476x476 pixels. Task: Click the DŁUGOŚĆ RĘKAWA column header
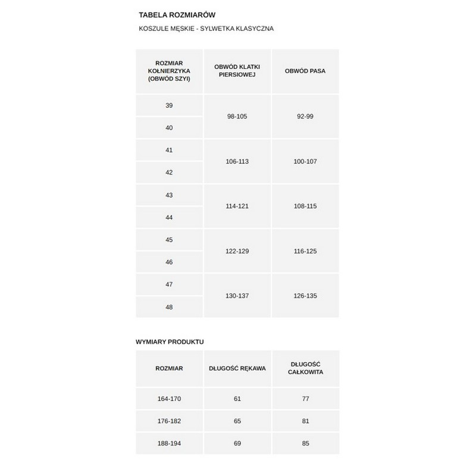[x=237, y=368]
